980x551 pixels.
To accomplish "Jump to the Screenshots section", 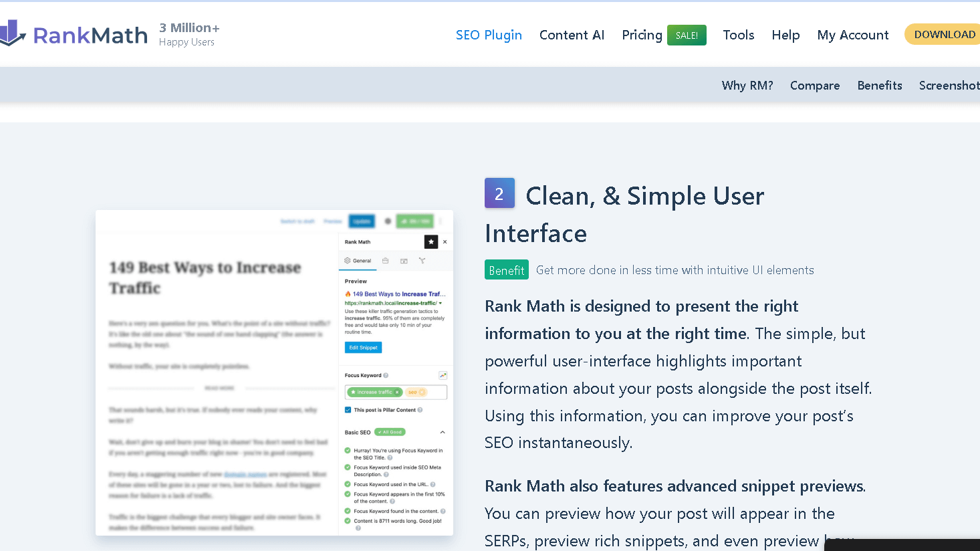I will pyautogui.click(x=949, y=86).
